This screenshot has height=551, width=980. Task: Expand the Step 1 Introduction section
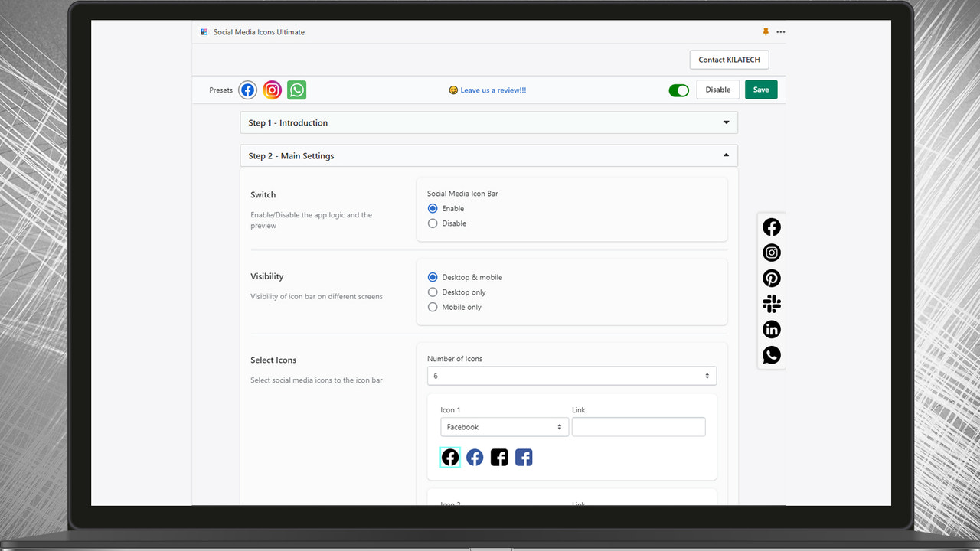[725, 122]
